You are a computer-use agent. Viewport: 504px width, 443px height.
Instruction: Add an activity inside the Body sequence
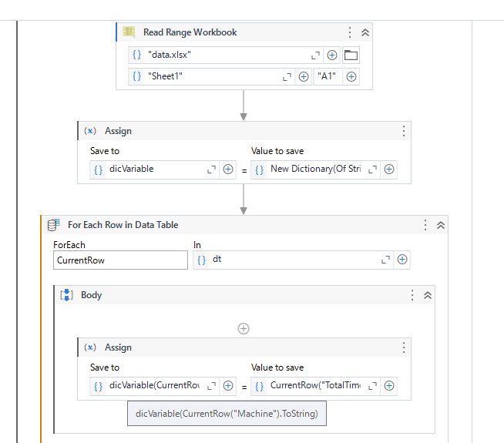tap(244, 328)
